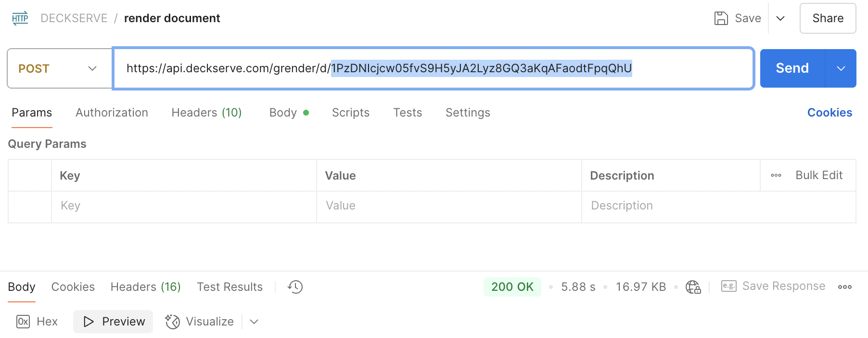
Task: Click the Save button label
Action: 748,18
